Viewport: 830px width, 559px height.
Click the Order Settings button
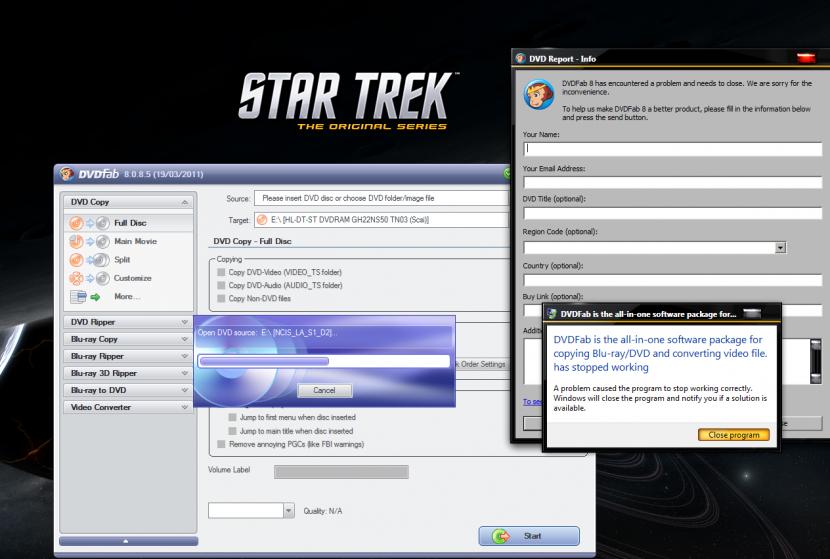click(x=483, y=364)
